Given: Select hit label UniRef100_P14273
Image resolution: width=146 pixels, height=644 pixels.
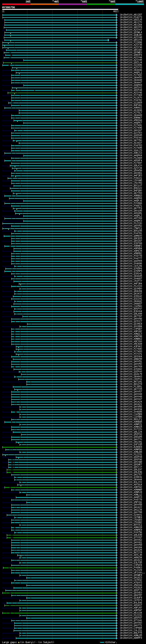Looking at the screenshot, I should pos(131,17).
